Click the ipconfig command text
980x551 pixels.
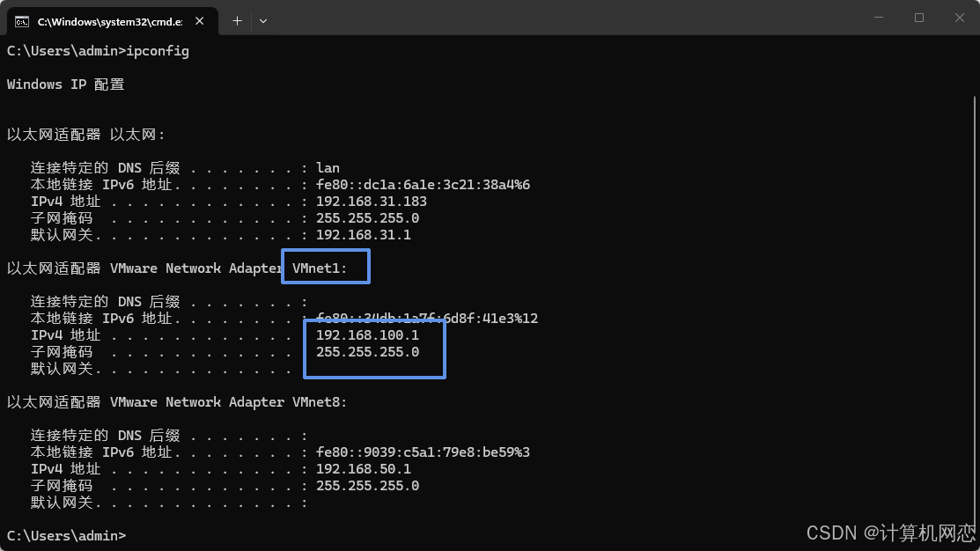[x=158, y=50]
